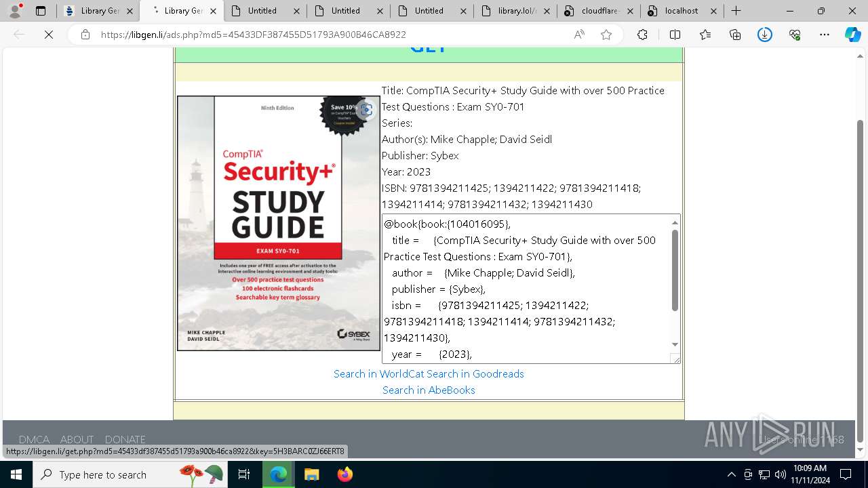Click the page vertical scrollbar thumb
868x488 pixels.
861,280
